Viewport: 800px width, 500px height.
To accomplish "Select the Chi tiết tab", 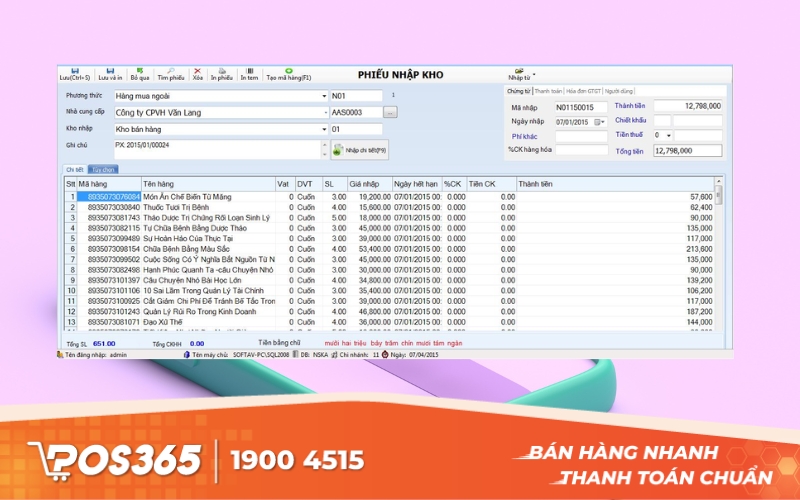I will [75, 169].
